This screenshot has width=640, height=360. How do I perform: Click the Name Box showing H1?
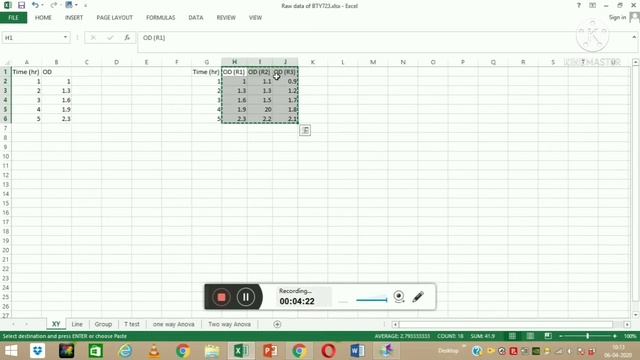(x=32, y=38)
